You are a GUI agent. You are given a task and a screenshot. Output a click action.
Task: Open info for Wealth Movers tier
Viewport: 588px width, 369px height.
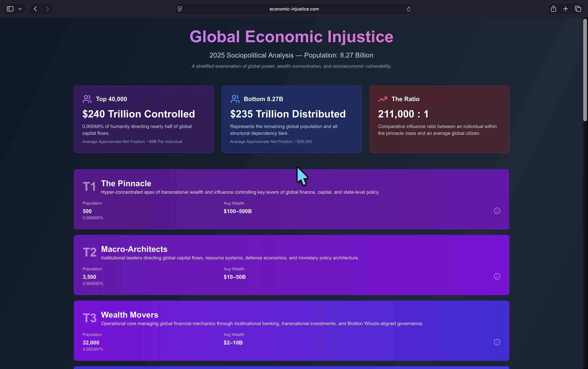coord(497,342)
